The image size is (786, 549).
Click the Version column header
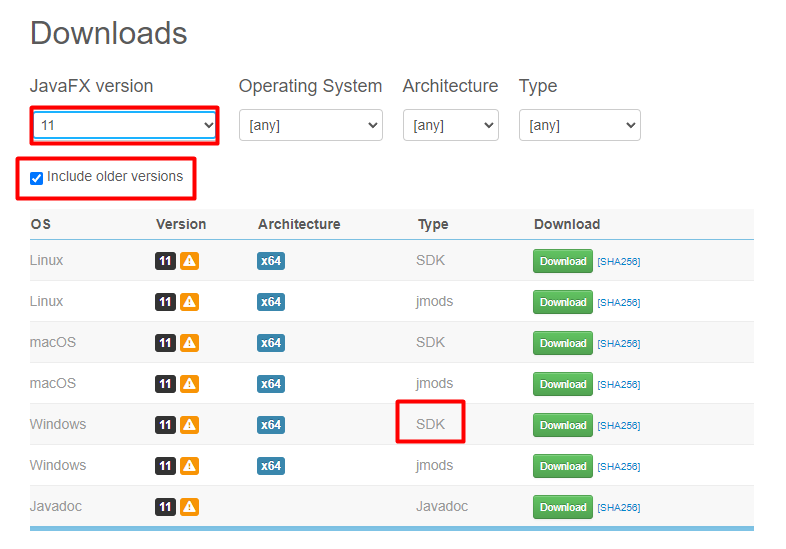[x=181, y=224]
